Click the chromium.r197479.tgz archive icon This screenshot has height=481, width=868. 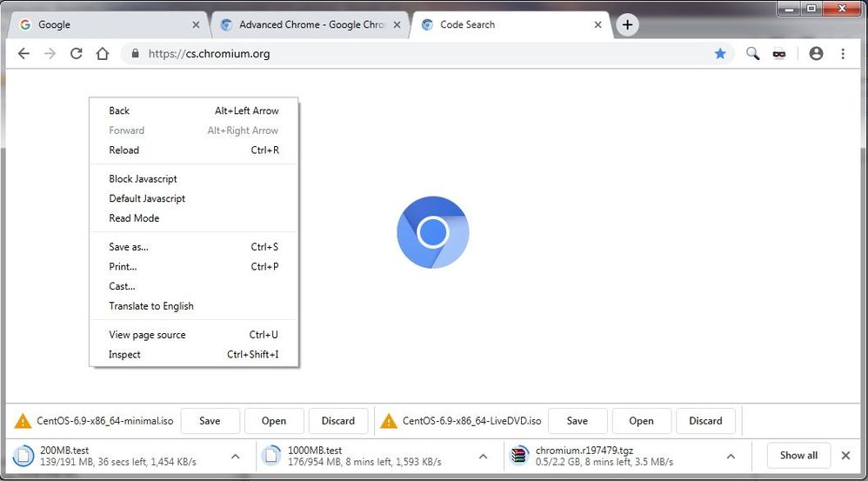pos(518,456)
